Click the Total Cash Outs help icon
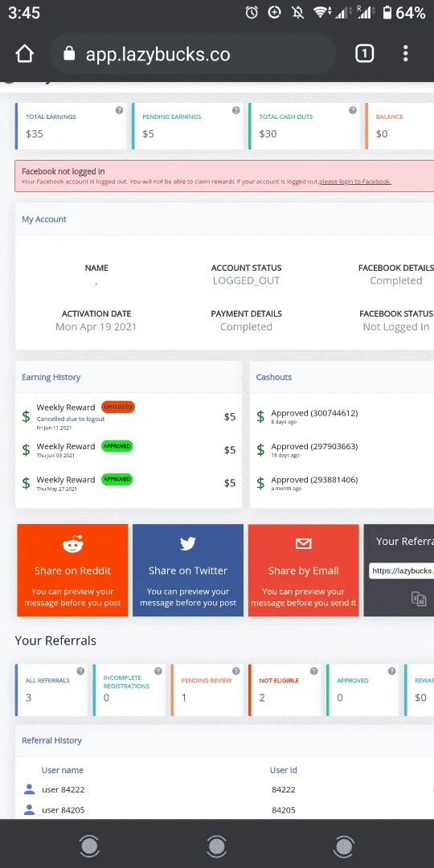Screen dimensions: 434x868 tap(353, 110)
